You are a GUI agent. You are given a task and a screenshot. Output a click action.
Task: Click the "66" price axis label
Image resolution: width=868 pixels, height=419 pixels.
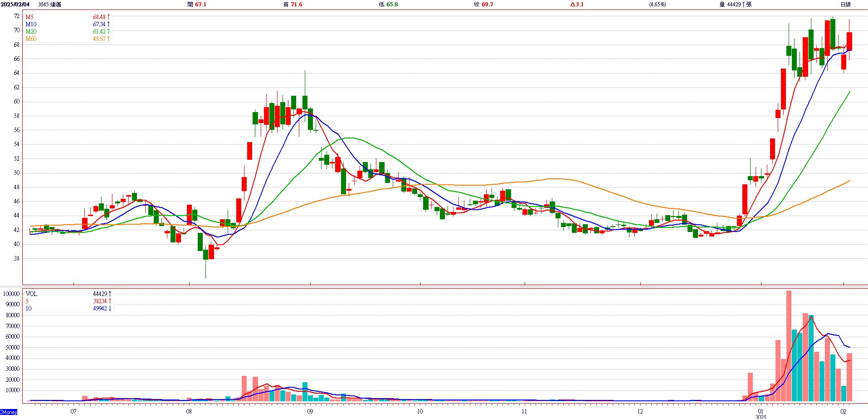[17, 59]
